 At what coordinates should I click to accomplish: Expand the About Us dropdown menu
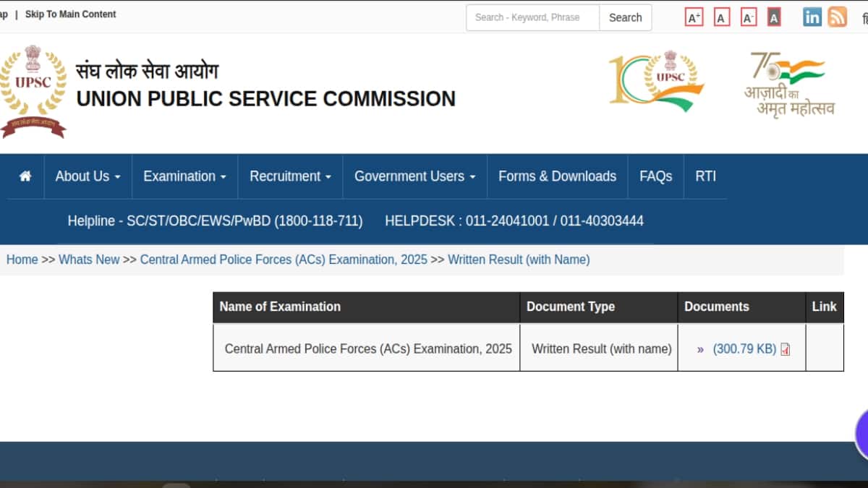coord(88,176)
